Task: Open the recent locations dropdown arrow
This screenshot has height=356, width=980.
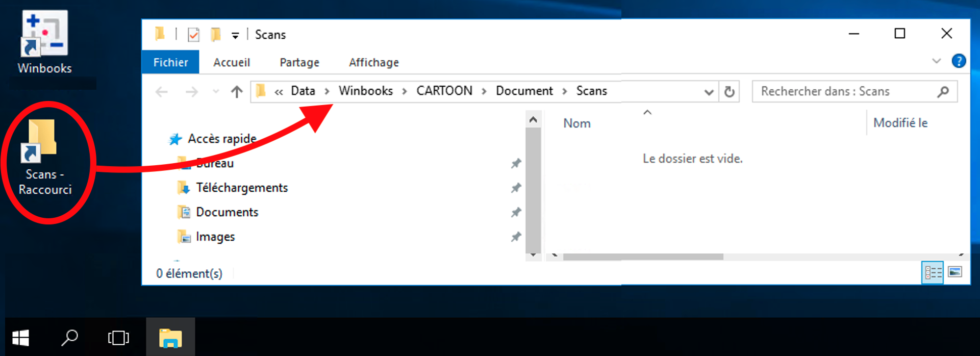Action: 216,92
